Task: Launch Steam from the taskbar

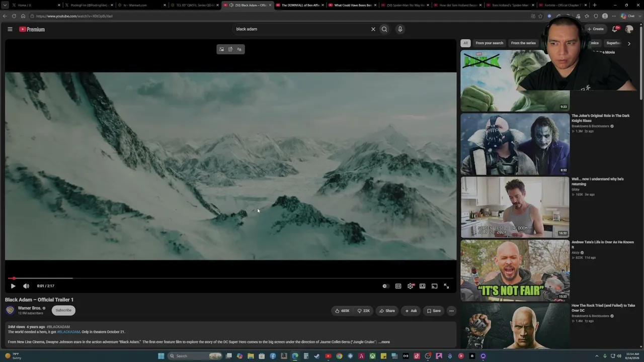Action: pos(317,356)
